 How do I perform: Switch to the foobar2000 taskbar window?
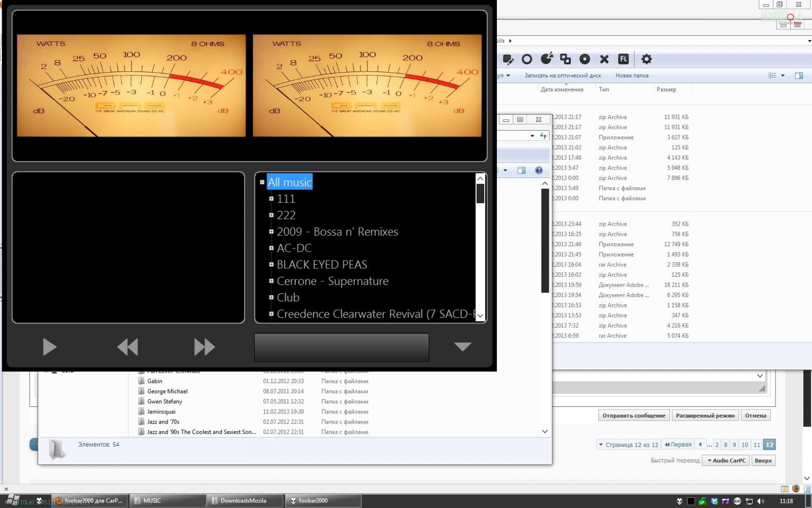[323, 500]
